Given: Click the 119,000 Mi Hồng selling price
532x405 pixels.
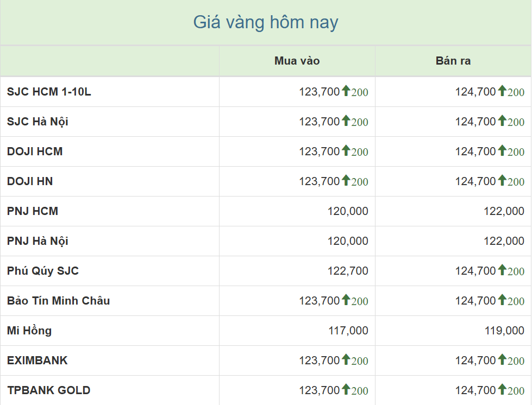Looking at the screenshot, I should pos(504,331).
